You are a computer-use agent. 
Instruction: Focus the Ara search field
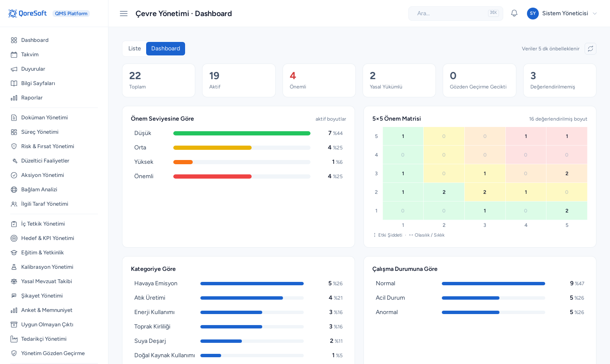[456, 14]
